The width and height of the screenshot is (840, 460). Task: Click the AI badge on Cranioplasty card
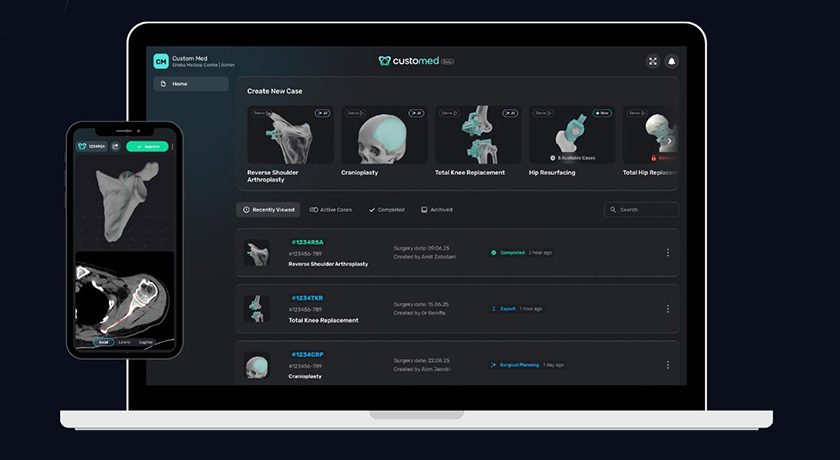[416, 113]
